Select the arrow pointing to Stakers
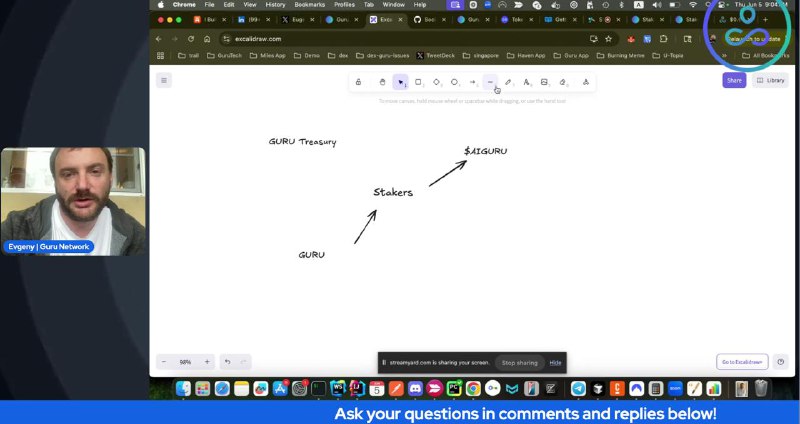This screenshot has width=800, height=424. tap(365, 227)
